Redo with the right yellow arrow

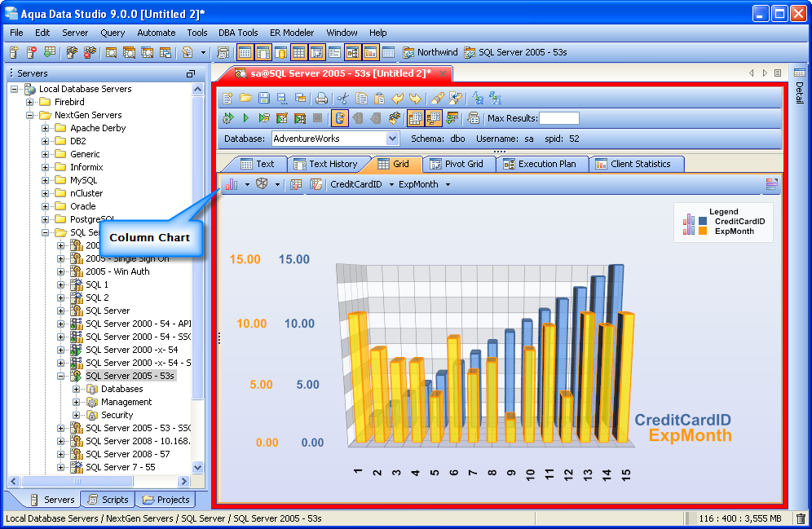point(415,98)
